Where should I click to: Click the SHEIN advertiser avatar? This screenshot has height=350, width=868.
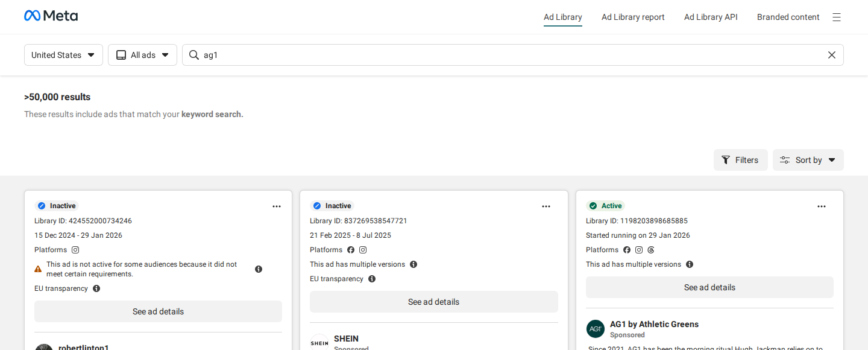(319, 343)
